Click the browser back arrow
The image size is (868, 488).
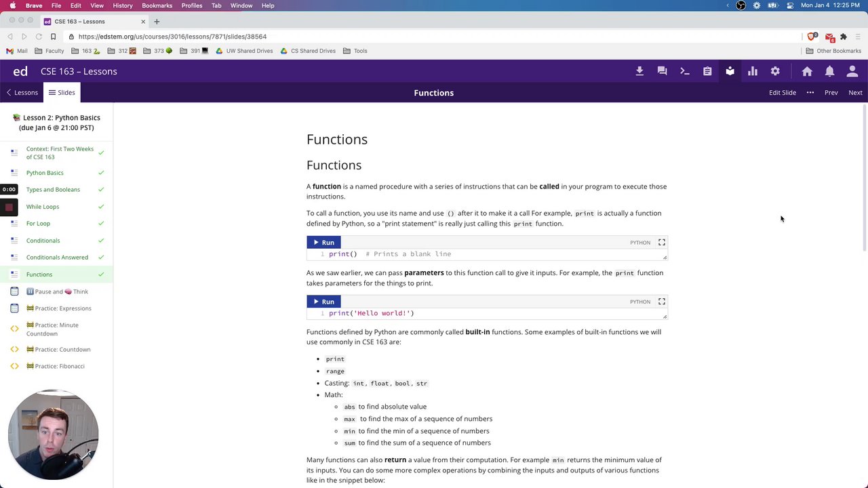point(10,37)
